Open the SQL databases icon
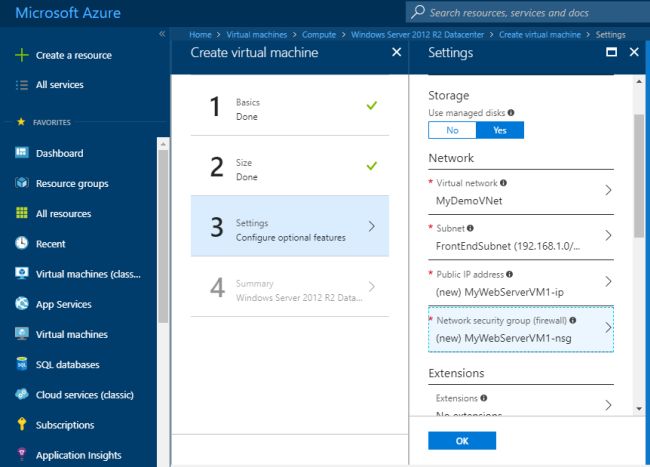The image size is (650, 467). point(21,364)
